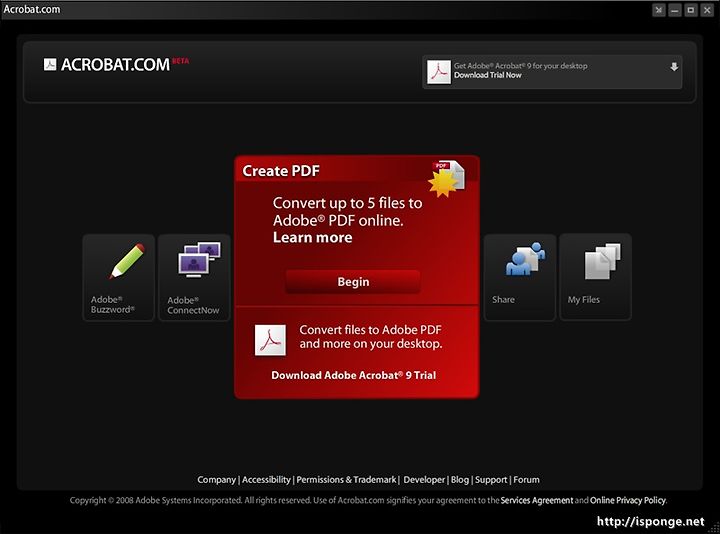Select the My Files label text
Screen dimensions: 720x534
point(584,300)
